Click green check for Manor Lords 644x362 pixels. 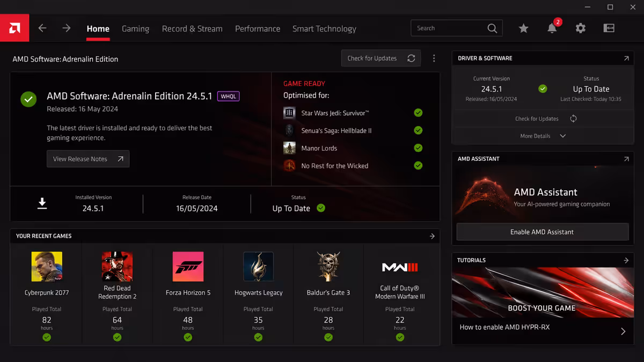(418, 148)
